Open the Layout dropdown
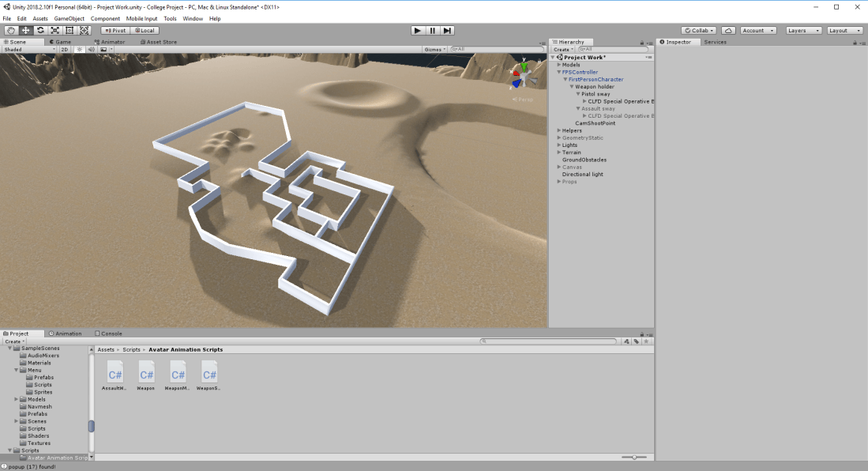 [x=845, y=31]
